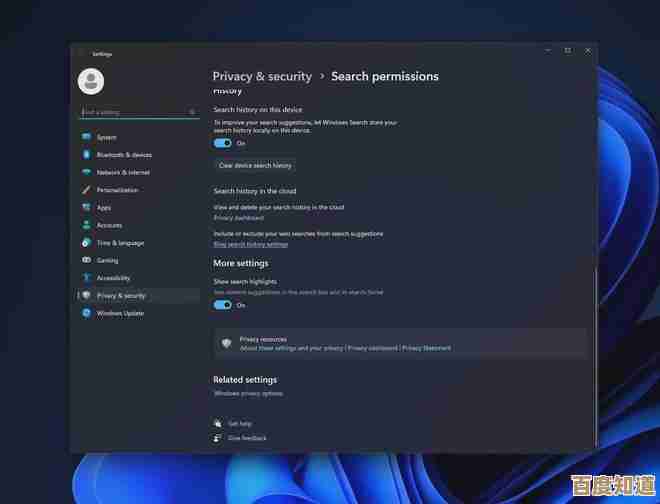Click the Privacy & security shield icon
This screenshot has height=504, width=660.
pyautogui.click(x=86, y=295)
